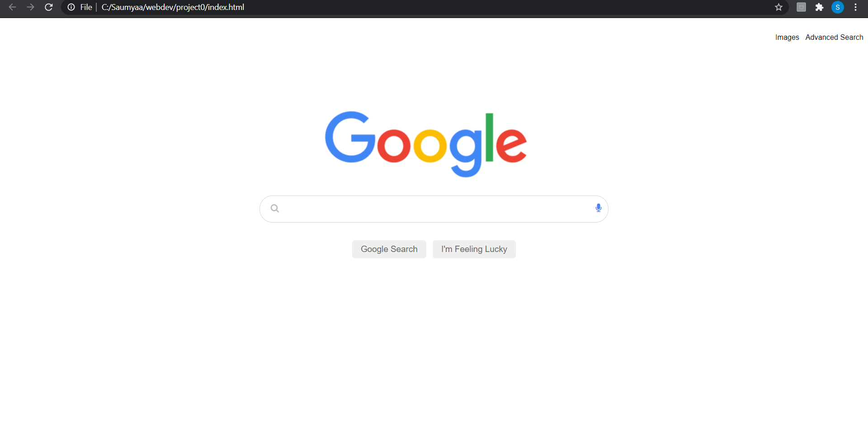Click the magnifier icon in search box
The height and width of the screenshot is (442, 868).
point(275,209)
